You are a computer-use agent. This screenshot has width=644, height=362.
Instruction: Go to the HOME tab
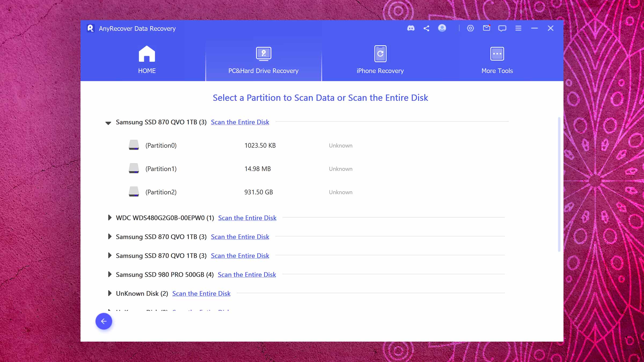pos(147,60)
